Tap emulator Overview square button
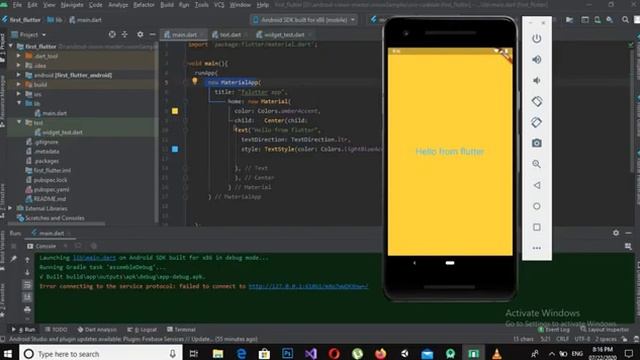 pyautogui.click(x=536, y=227)
